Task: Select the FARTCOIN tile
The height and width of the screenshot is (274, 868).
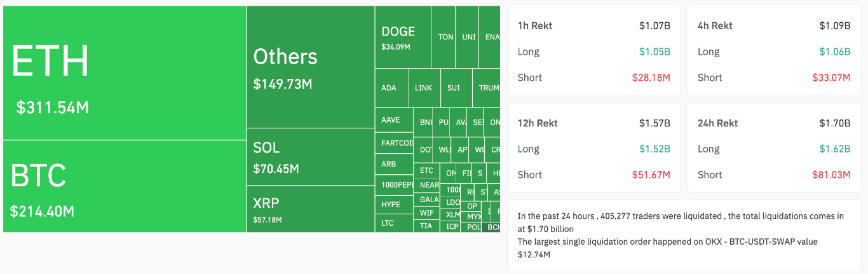Action: click(394, 143)
